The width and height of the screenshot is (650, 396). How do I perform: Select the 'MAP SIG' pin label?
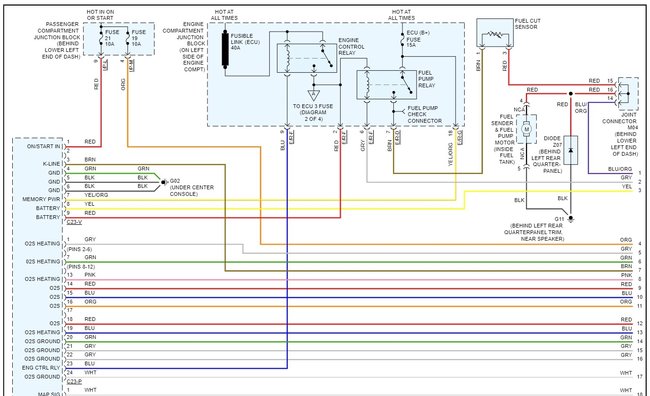49,394
